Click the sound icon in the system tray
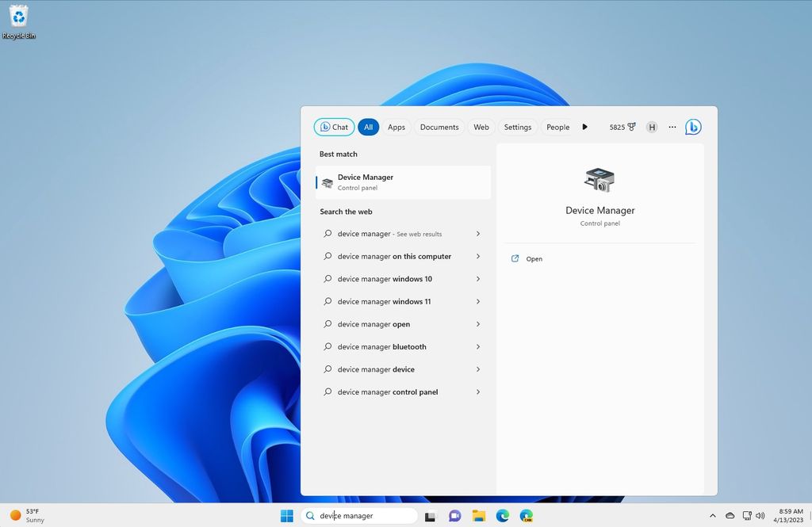Screen dimensions: 812x527 [760, 516]
